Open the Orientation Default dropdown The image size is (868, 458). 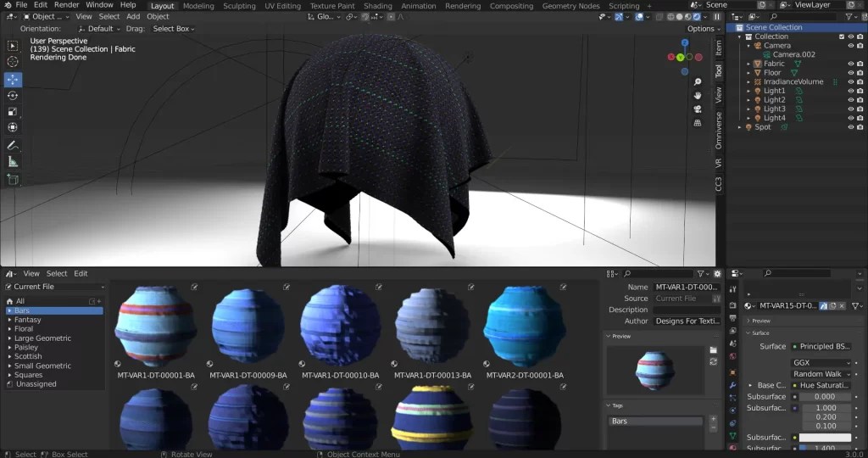[x=99, y=29]
